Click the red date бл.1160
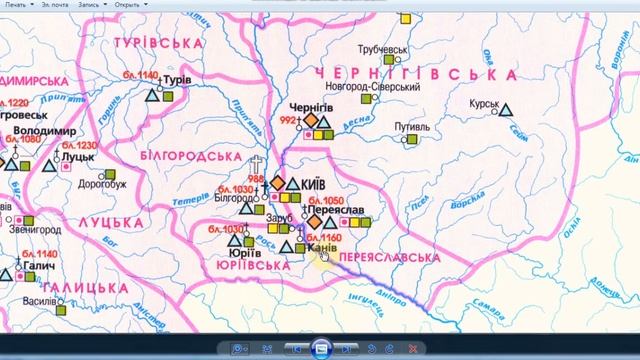This screenshot has width=640, height=360. tap(324, 238)
